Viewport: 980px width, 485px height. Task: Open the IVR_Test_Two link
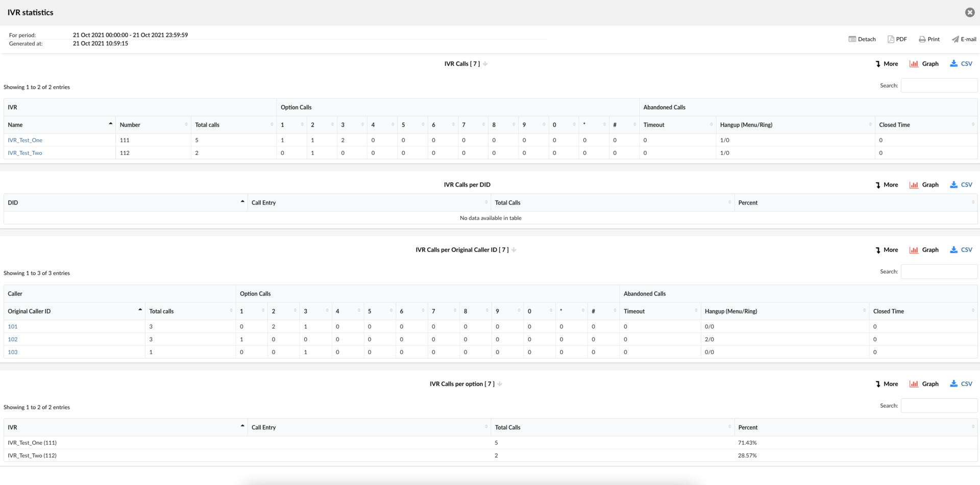[x=25, y=153]
